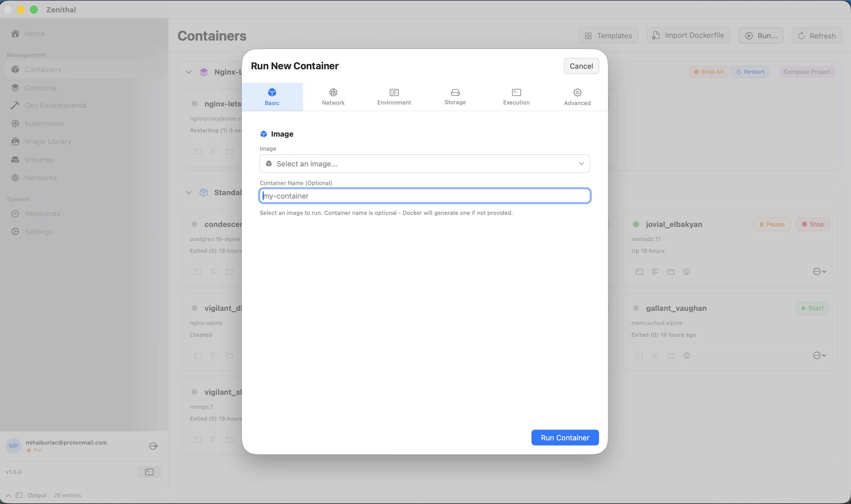The height and width of the screenshot is (504, 851).
Task: Cancel the Run New Container dialog
Action: click(x=581, y=66)
